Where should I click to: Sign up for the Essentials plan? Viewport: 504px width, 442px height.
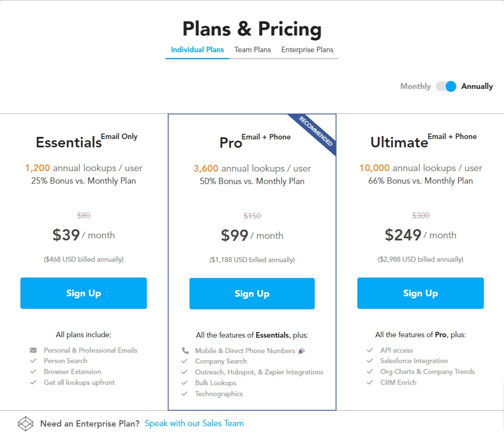(x=84, y=293)
